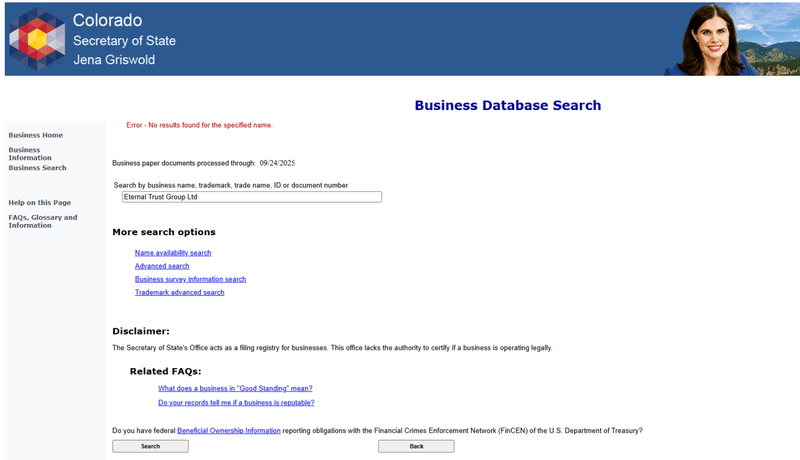This screenshot has width=800, height=460.
Task: Open Business survey information search
Action: pyautogui.click(x=190, y=279)
